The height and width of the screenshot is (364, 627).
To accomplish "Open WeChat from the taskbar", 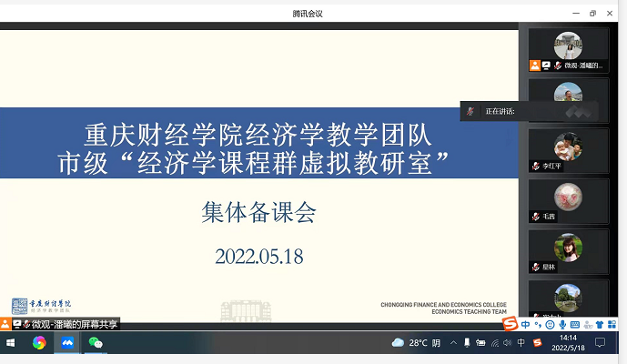I will click(95, 343).
